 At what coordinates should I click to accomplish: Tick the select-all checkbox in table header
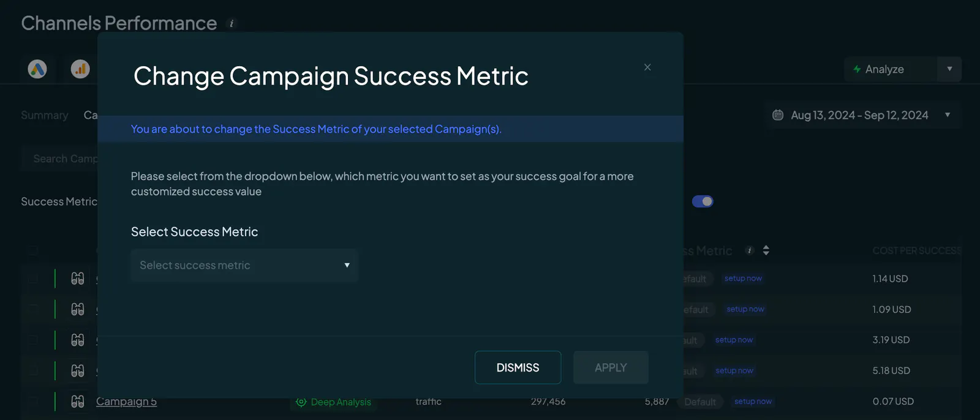pos(33,250)
